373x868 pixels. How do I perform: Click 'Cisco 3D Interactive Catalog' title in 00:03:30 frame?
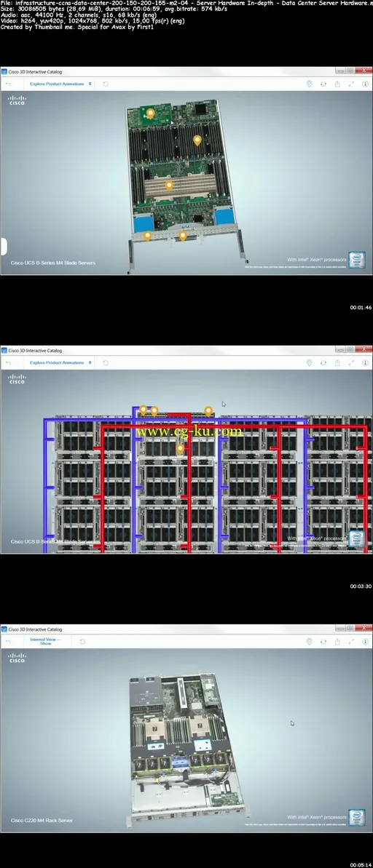click(x=35, y=351)
